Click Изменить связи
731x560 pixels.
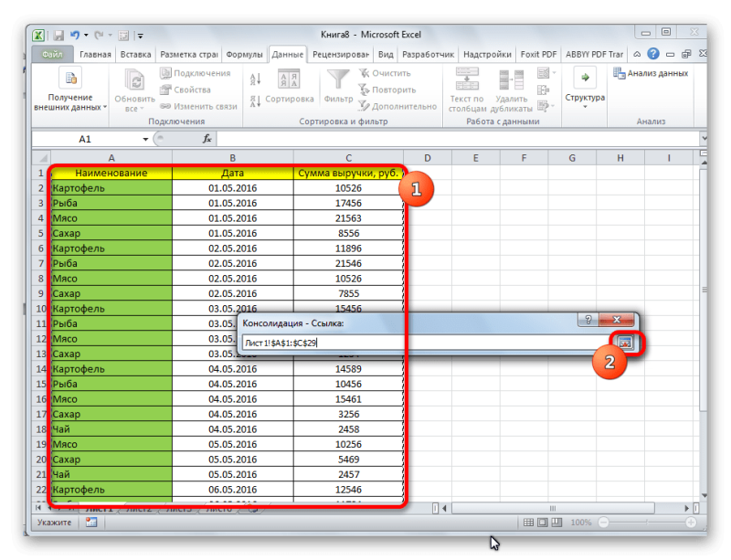pos(198,106)
